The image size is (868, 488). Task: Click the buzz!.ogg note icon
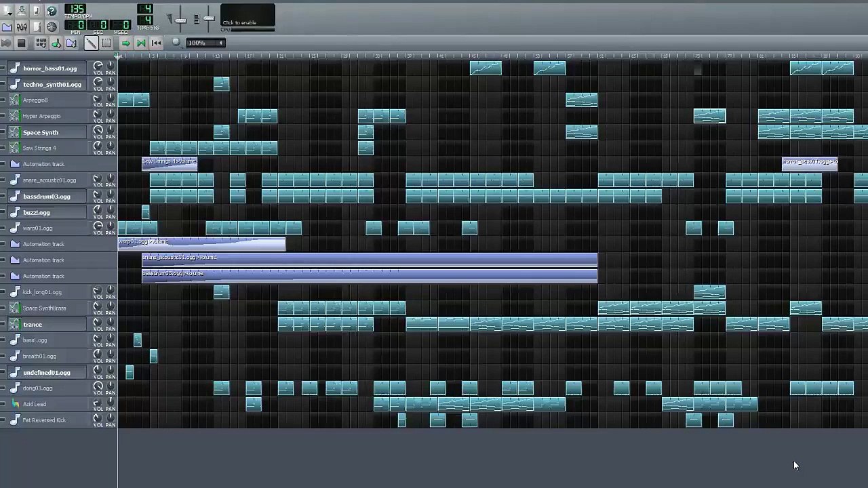pyautogui.click(x=15, y=213)
